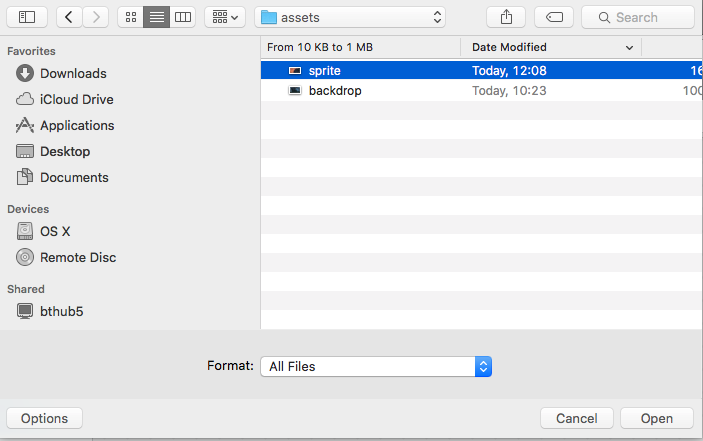Open the assets folder path popup
The image size is (703, 441).
[350, 17]
